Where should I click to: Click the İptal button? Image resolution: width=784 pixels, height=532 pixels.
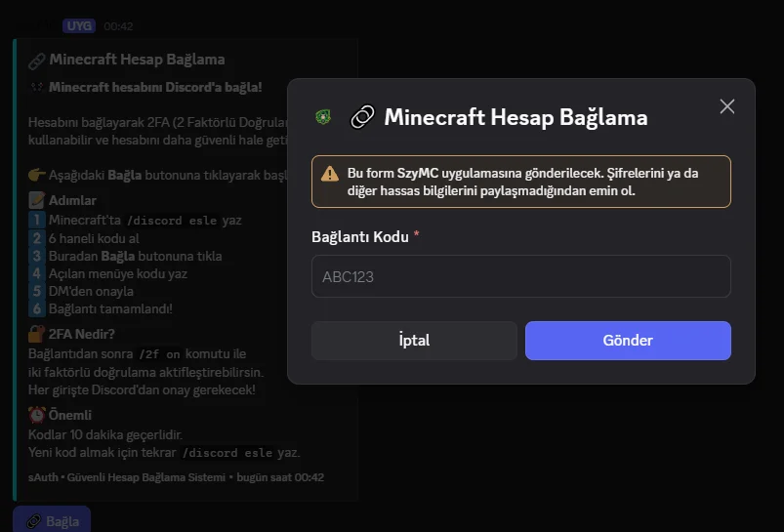click(414, 341)
